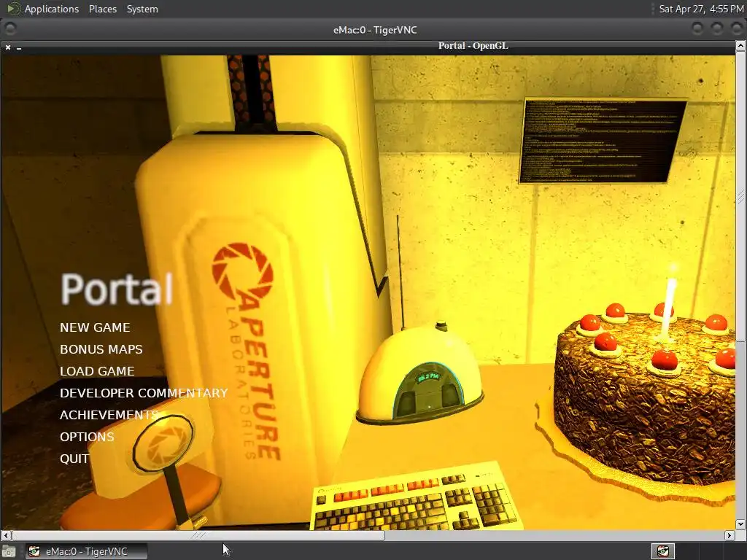Click the left arrow of horizontal scrollbar
The width and height of the screenshot is (747, 560).
tap(6, 536)
